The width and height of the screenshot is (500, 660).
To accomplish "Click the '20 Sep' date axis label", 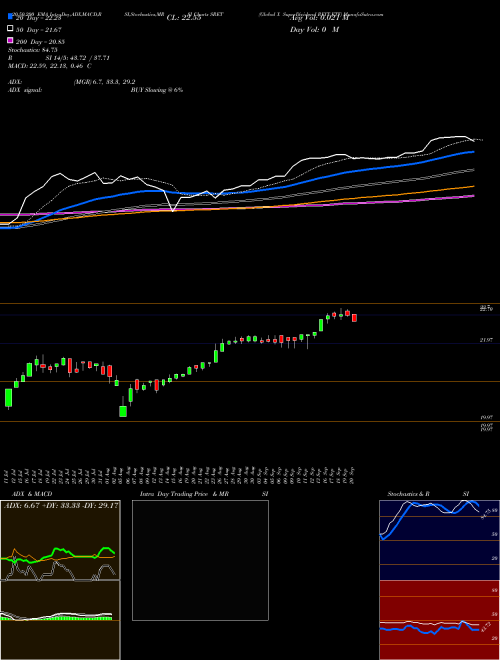I will (x=352, y=476).
